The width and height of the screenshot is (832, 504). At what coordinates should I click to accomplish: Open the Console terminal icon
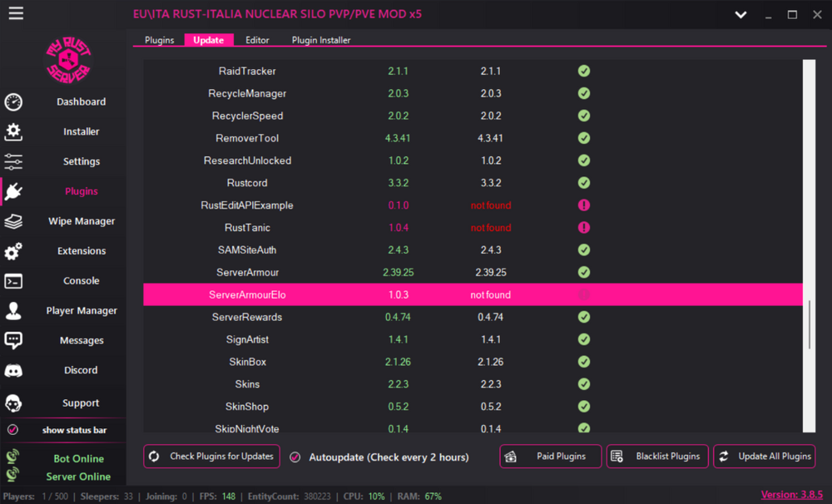click(x=13, y=281)
